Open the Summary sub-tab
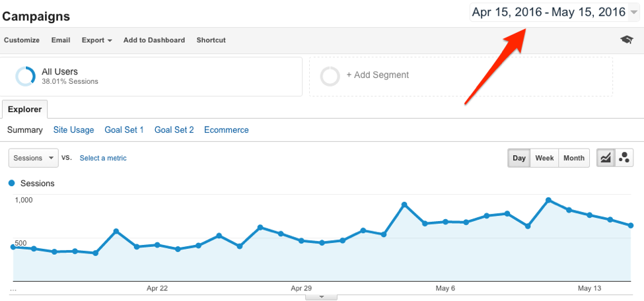 [x=25, y=130]
